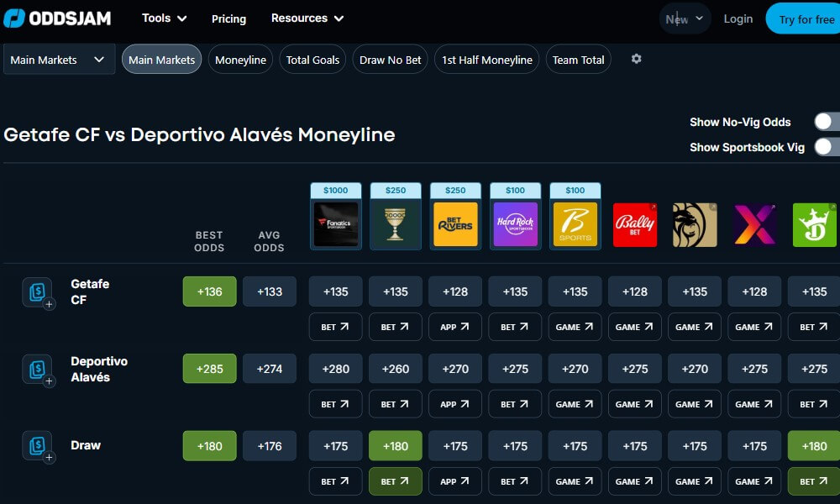Viewport: 840px width, 504px height.
Task: Open market settings gear icon
Action: pyautogui.click(x=636, y=59)
